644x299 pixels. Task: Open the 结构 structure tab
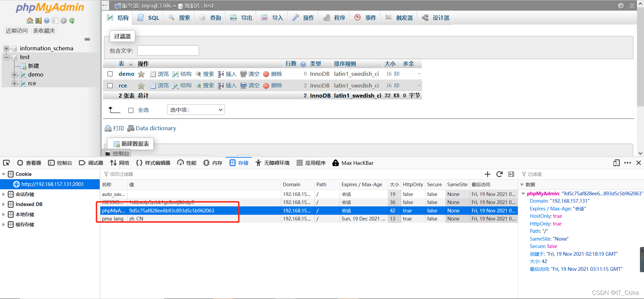tap(117, 18)
